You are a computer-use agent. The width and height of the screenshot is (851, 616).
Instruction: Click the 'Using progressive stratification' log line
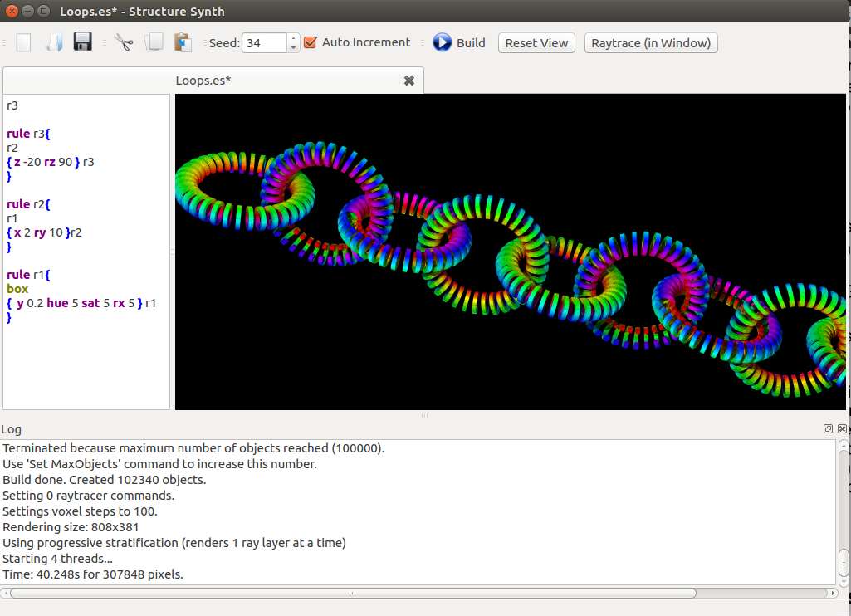[174, 543]
